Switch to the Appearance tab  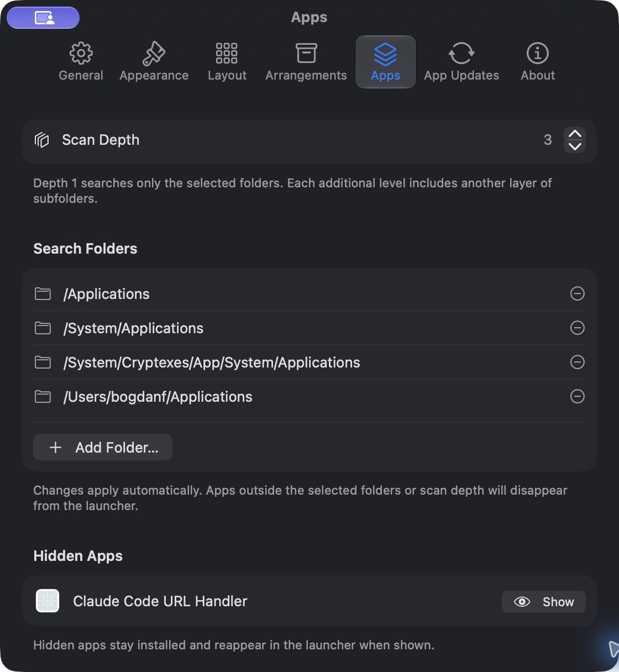click(154, 62)
